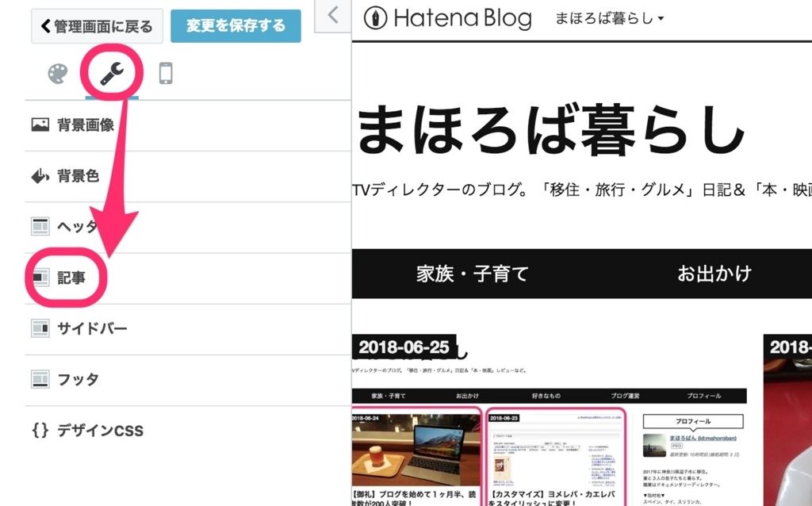
Task: Select the wrench customize tab
Action: click(112, 74)
